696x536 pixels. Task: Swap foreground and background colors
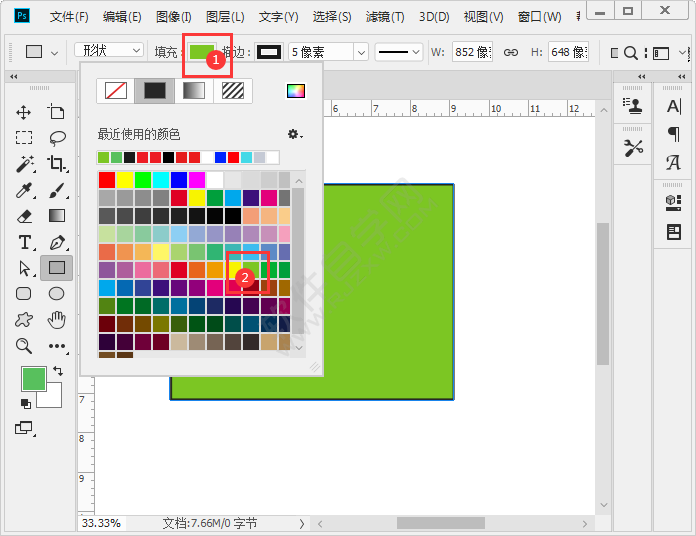tap(58, 370)
